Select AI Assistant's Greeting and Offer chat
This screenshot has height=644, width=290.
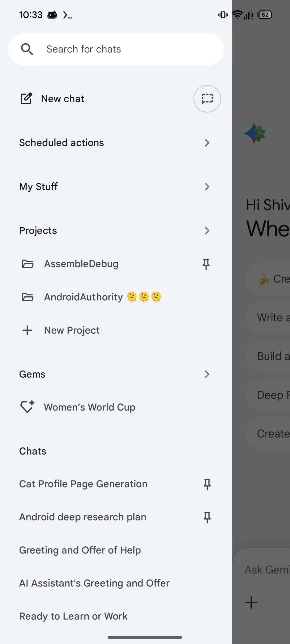(94, 583)
